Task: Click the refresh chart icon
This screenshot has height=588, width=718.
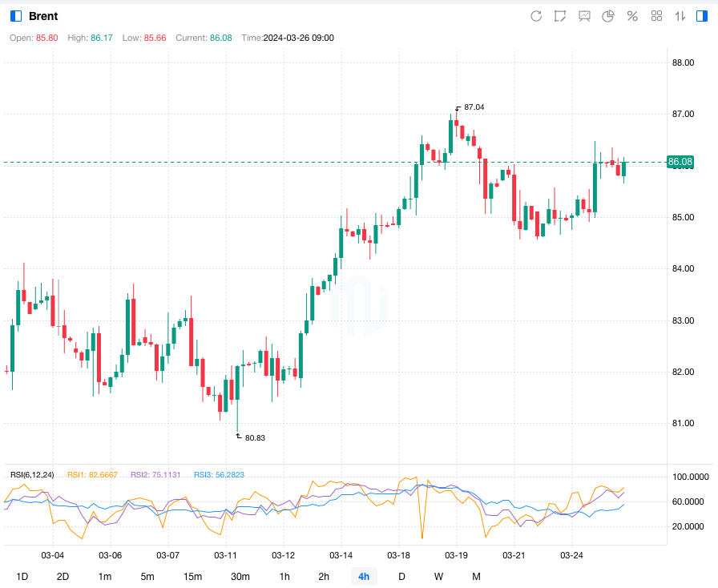Action: tap(536, 16)
